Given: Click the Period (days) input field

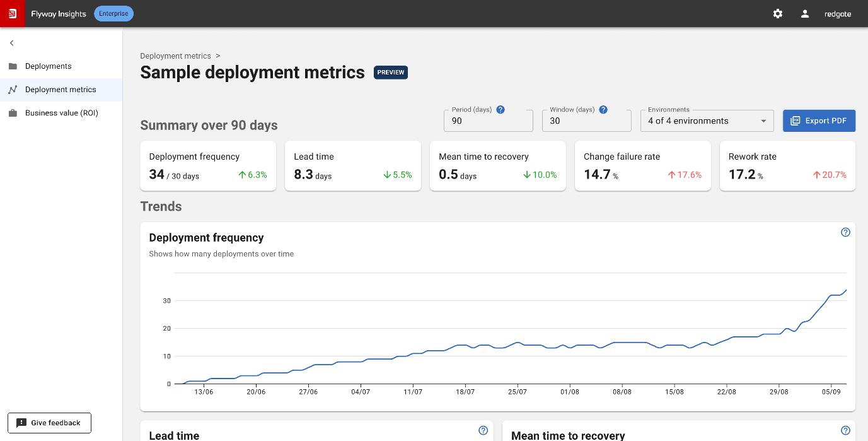Looking at the screenshot, I should (x=489, y=121).
